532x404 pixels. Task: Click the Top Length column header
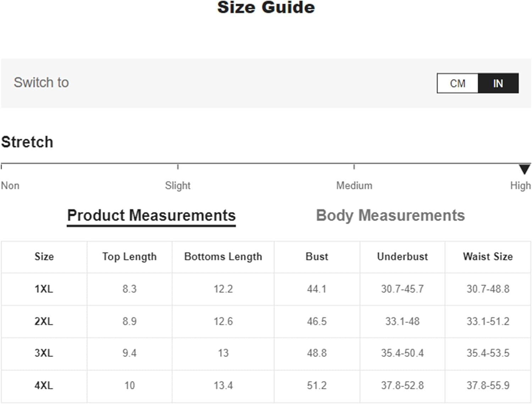[129, 257]
